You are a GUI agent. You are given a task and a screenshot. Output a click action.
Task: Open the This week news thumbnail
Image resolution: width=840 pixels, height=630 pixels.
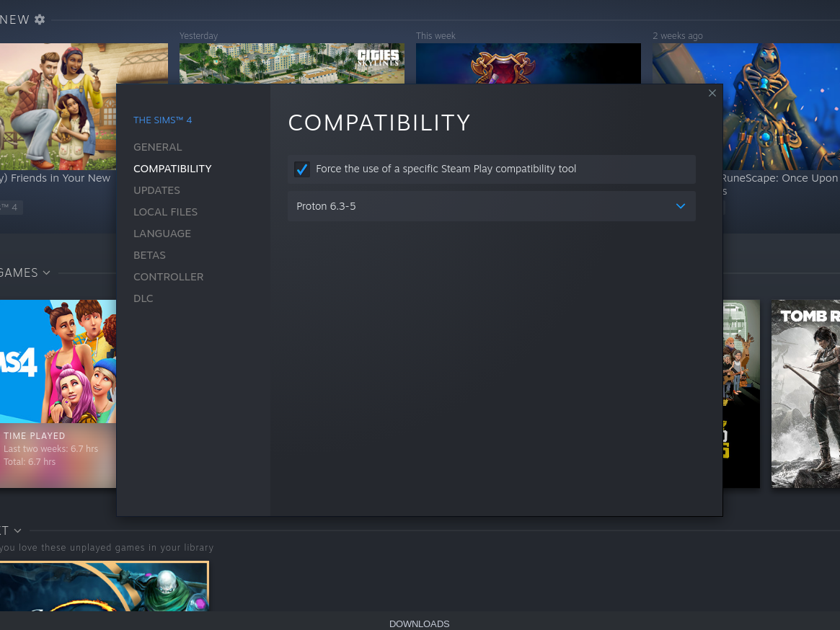tap(529, 63)
